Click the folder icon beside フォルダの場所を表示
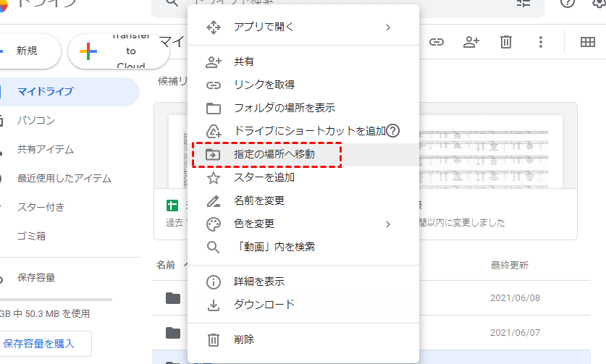The height and width of the screenshot is (364, 606). (214, 109)
